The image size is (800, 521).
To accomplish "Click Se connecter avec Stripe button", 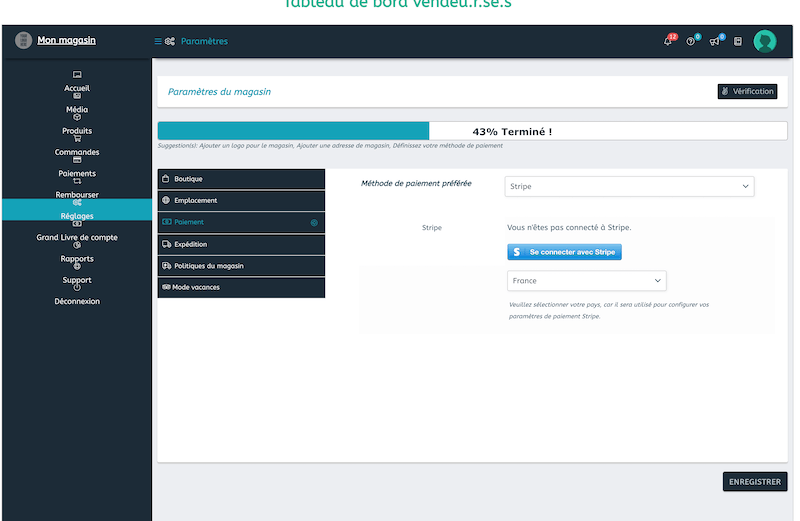I will pyautogui.click(x=564, y=252).
